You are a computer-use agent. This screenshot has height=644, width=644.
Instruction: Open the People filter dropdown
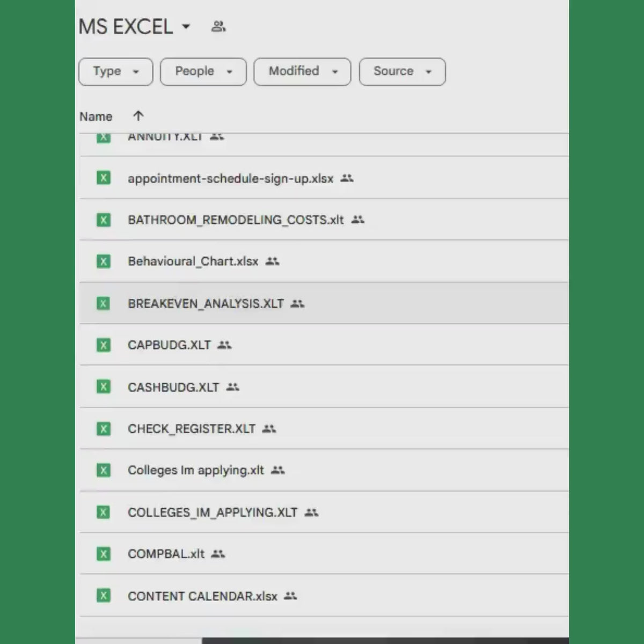203,71
